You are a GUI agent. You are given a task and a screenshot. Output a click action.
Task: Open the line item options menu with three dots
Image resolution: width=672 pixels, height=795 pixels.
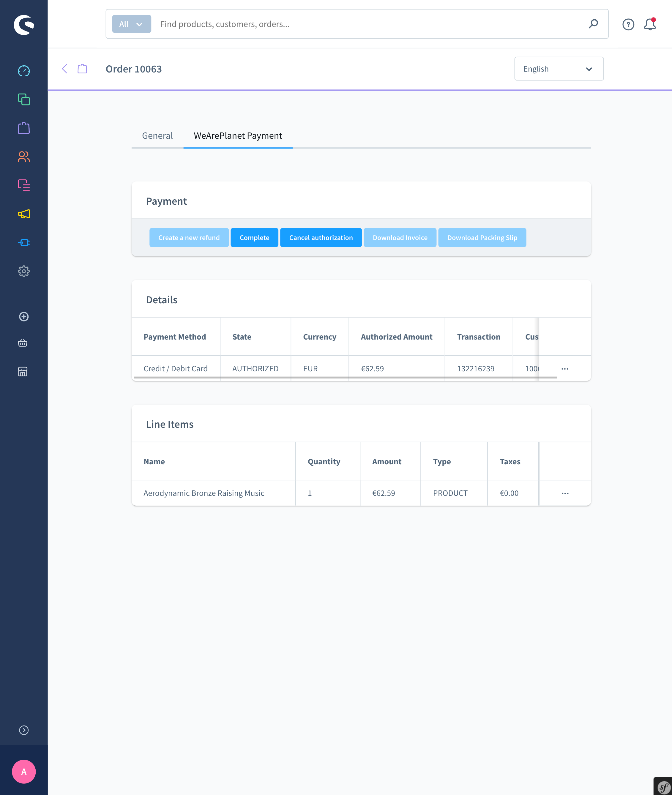tap(565, 493)
